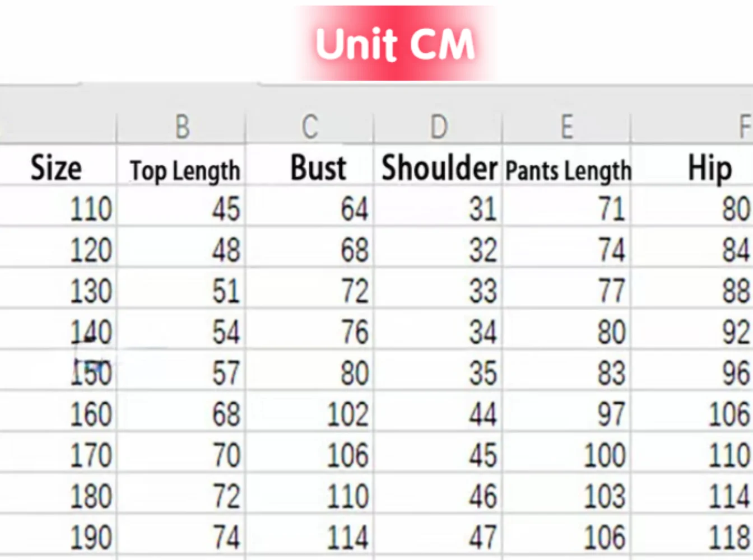Click Bust value 102 for size 160
Screen dimensions: 753x560
click(347, 415)
